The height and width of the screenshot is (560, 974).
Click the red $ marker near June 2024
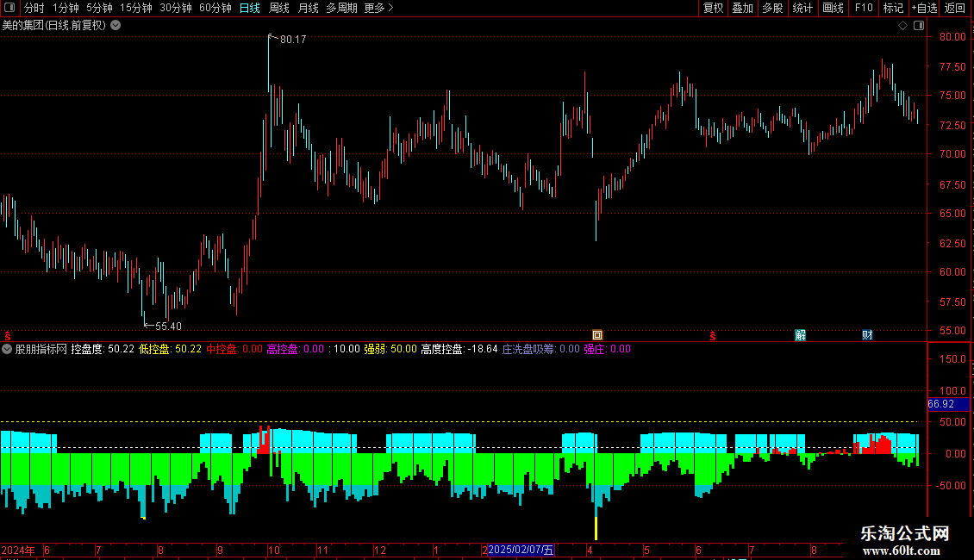(x=8, y=336)
